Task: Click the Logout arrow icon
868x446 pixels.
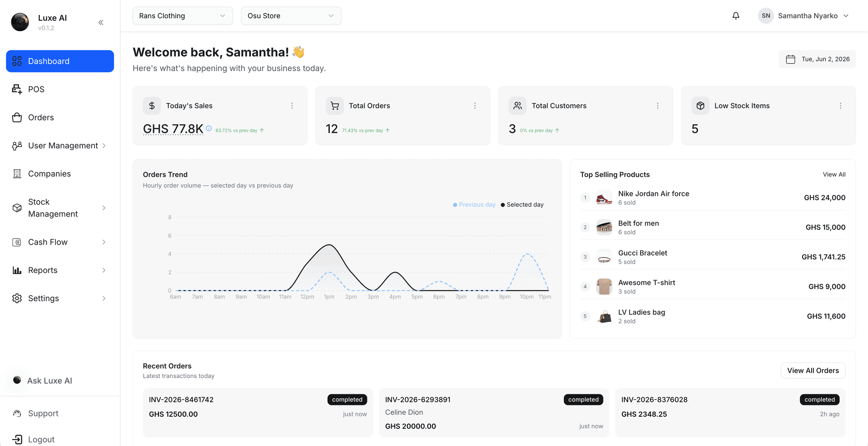Action: click(x=17, y=440)
